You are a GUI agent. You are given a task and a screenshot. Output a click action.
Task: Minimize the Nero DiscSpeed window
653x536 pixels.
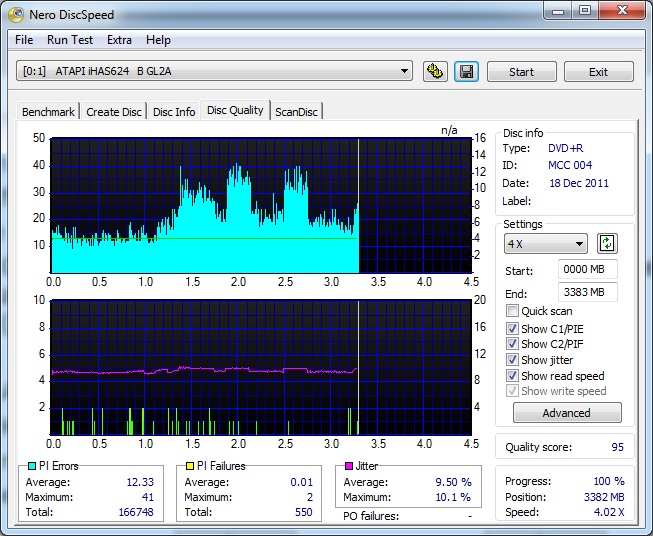coord(558,11)
